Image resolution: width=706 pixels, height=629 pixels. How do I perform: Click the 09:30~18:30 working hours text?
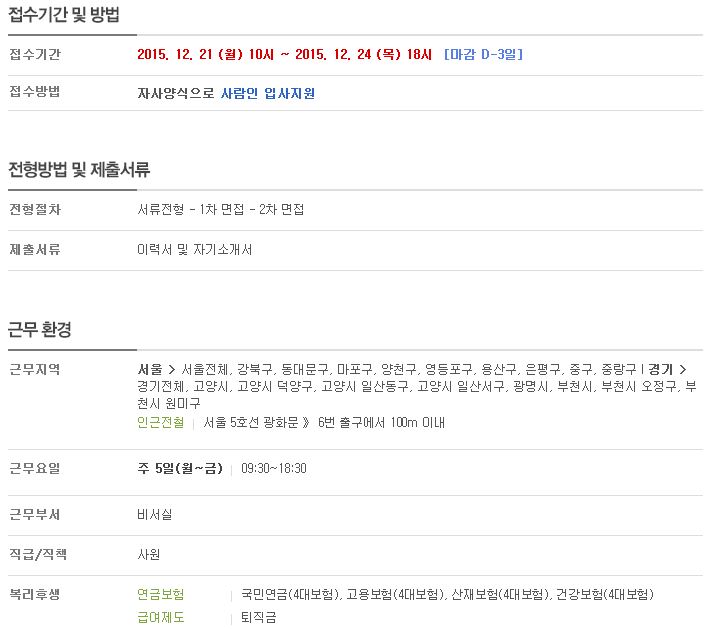(x=274, y=468)
